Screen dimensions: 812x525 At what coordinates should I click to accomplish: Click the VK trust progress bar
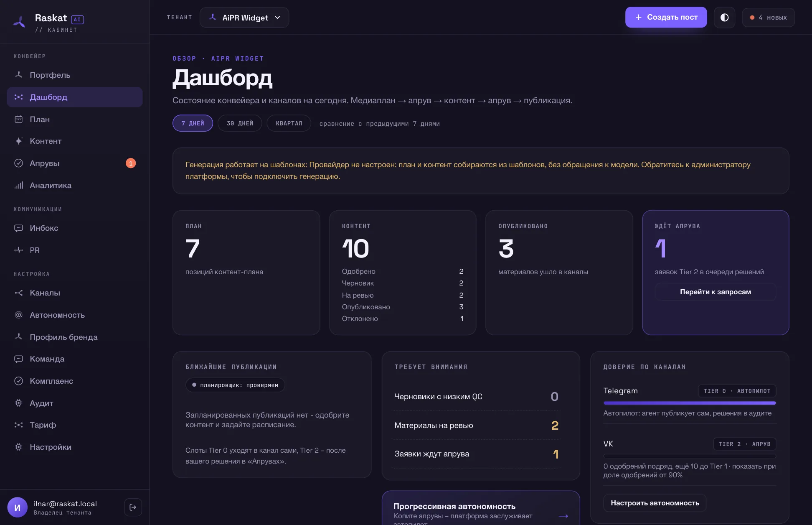(690, 456)
